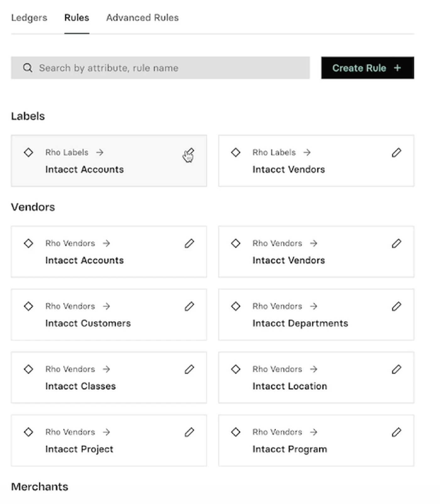Click 'Intacct Accounts' text under Labels section
This screenshot has width=440, height=504.
point(85,170)
